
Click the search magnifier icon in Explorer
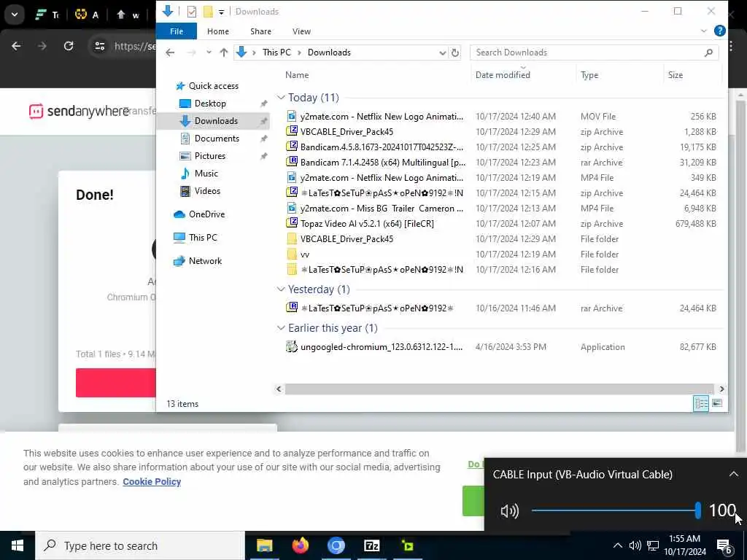[708, 52]
